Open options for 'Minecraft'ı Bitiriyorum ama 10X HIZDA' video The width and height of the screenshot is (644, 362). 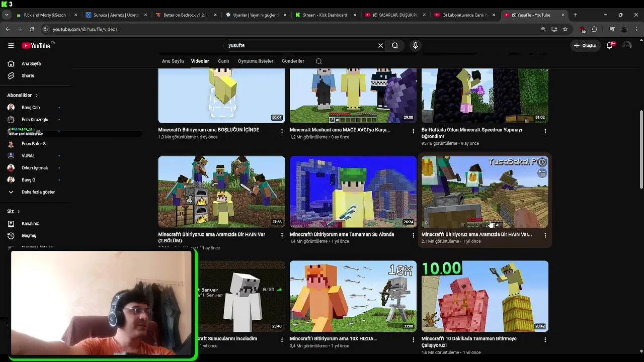click(x=414, y=340)
